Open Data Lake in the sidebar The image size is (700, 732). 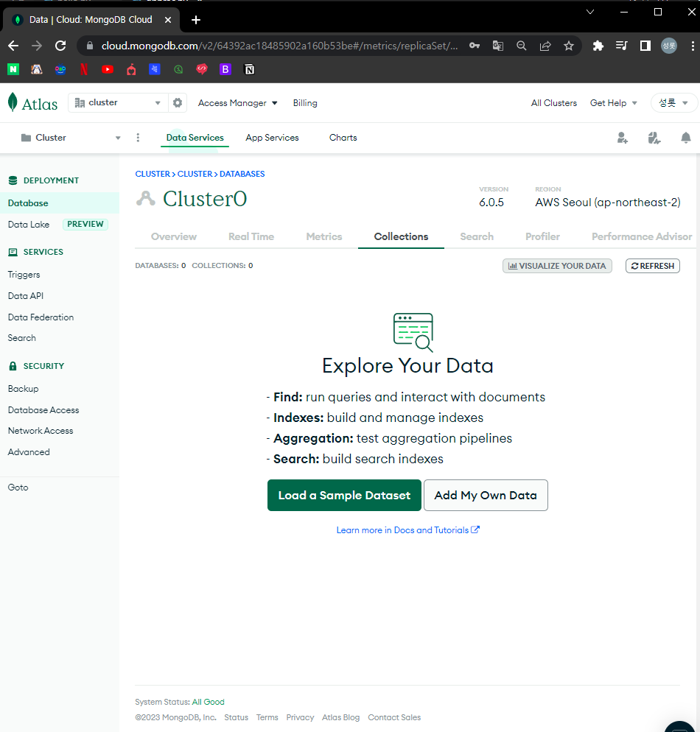point(29,225)
